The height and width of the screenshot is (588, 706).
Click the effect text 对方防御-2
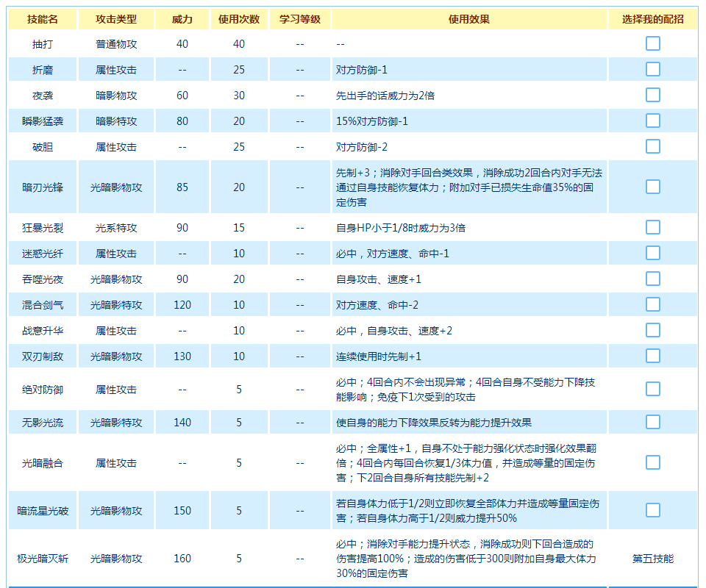(x=361, y=147)
